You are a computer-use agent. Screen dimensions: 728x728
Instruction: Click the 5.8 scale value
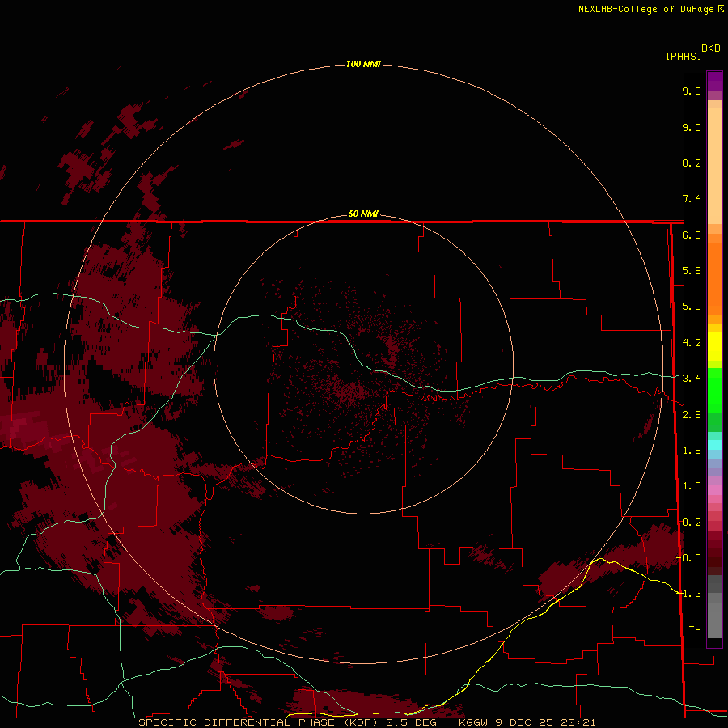pos(692,271)
